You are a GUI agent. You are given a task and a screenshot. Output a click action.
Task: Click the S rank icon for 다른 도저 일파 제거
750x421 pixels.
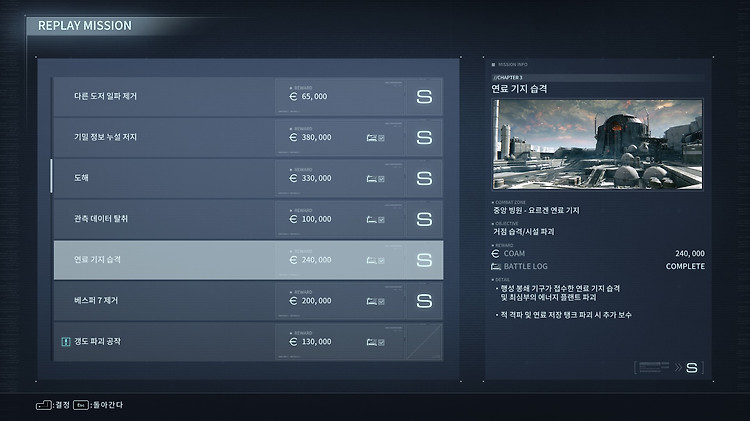(424, 97)
